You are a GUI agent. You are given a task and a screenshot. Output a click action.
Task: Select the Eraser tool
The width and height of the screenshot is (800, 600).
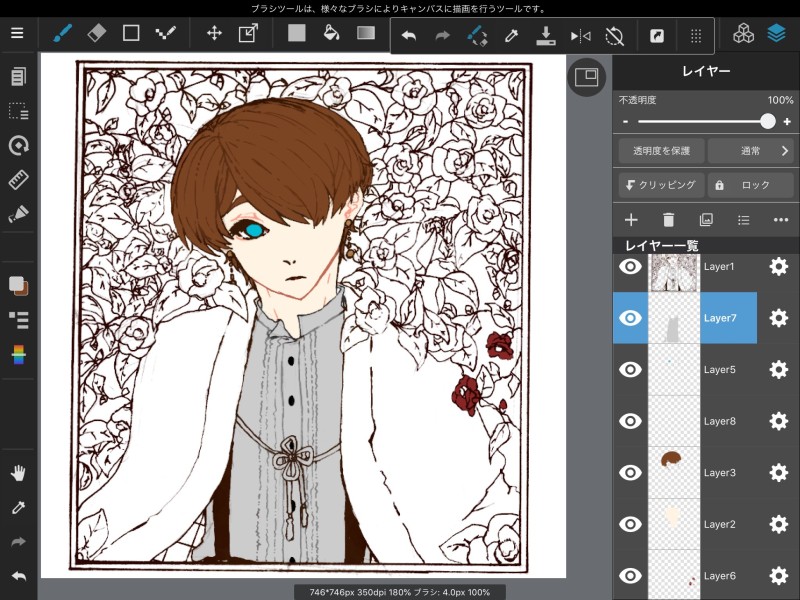pyautogui.click(x=96, y=33)
